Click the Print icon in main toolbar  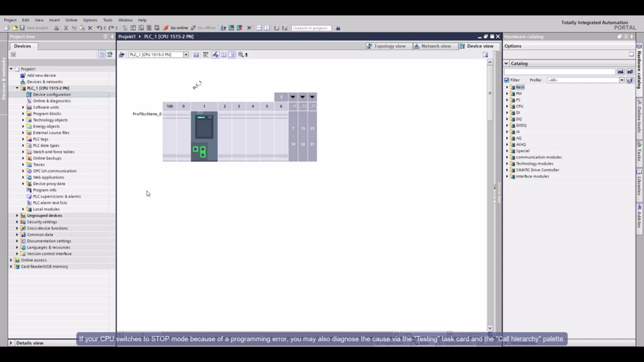(56, 28)
